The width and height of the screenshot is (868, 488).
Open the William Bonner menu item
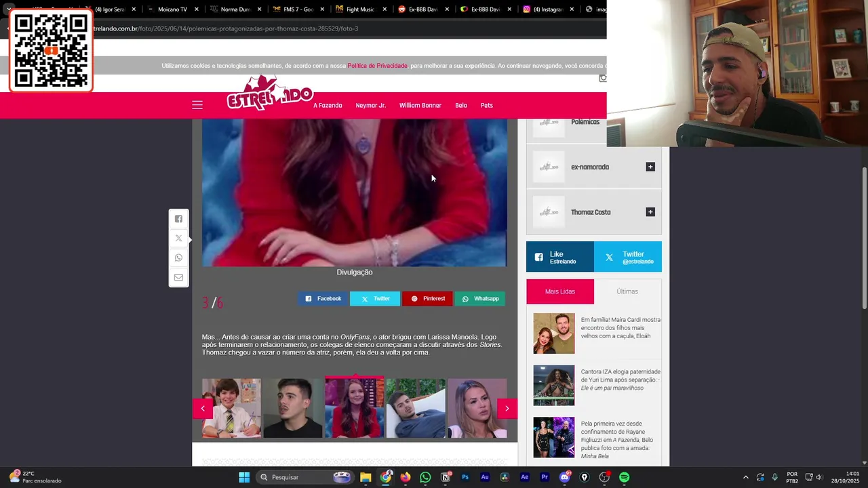(420, 106)
